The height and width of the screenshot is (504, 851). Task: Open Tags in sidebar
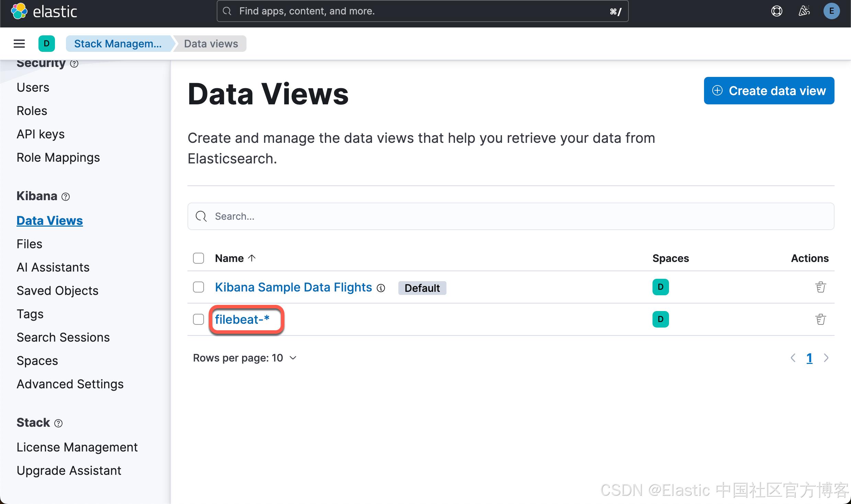(30, 314)
